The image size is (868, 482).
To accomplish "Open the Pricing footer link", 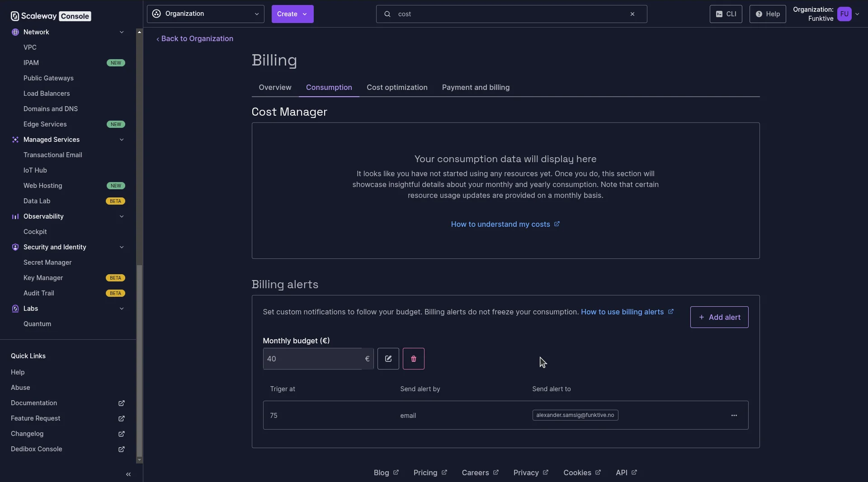I will coord(430,473).
